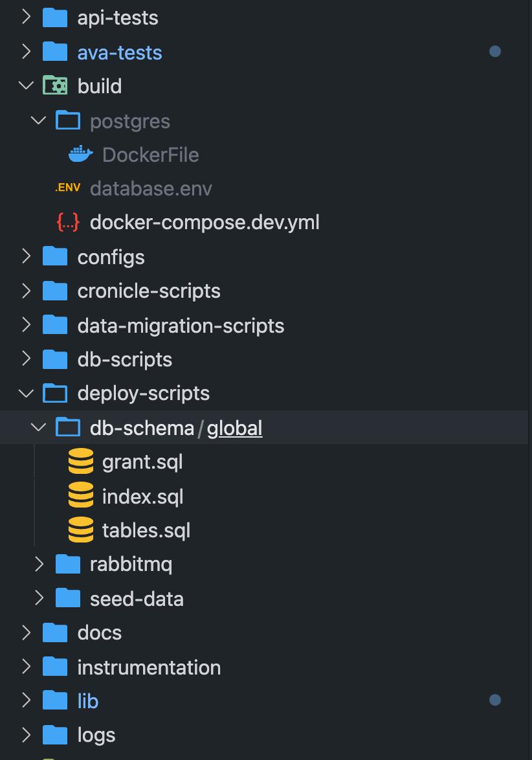Expand the configs folder
The image size is (532, 760).
26,256
